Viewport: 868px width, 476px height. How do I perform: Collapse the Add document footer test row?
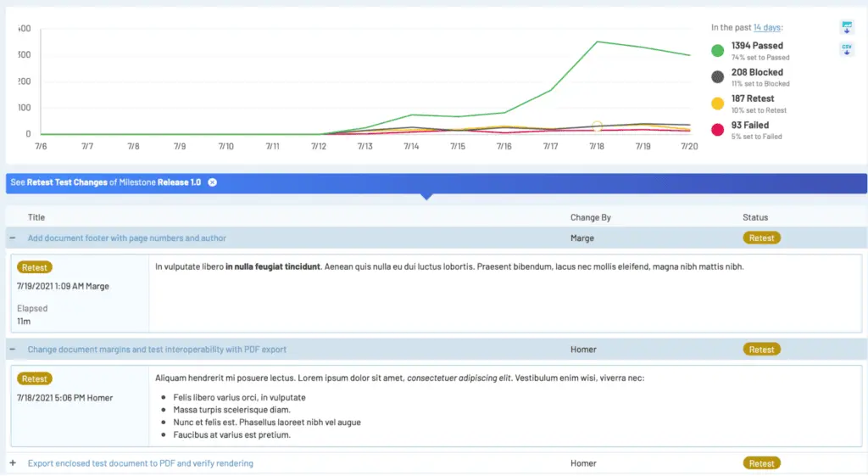12,238
